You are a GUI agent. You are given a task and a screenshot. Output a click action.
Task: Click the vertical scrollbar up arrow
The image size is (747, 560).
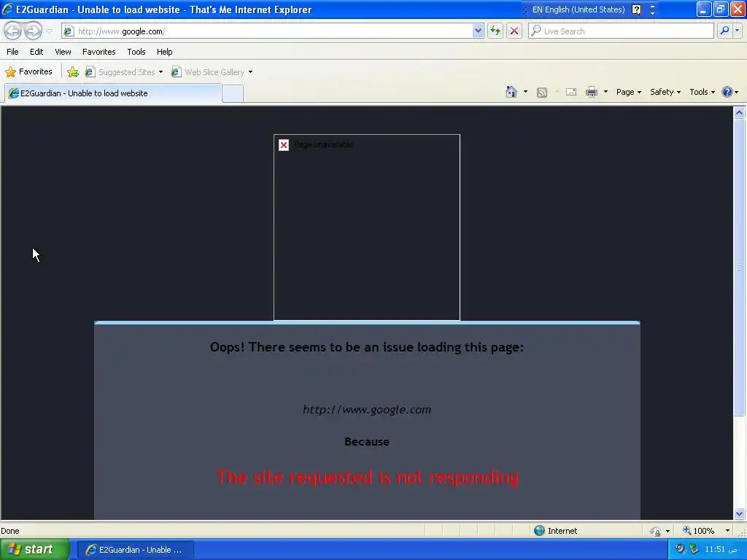tap(740, 113)
